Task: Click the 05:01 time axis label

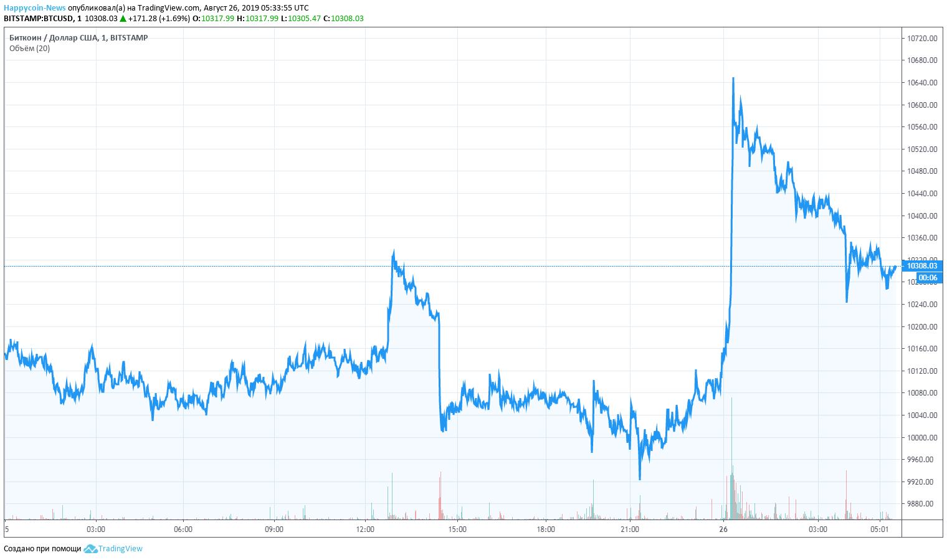Action: coord(879,529)
